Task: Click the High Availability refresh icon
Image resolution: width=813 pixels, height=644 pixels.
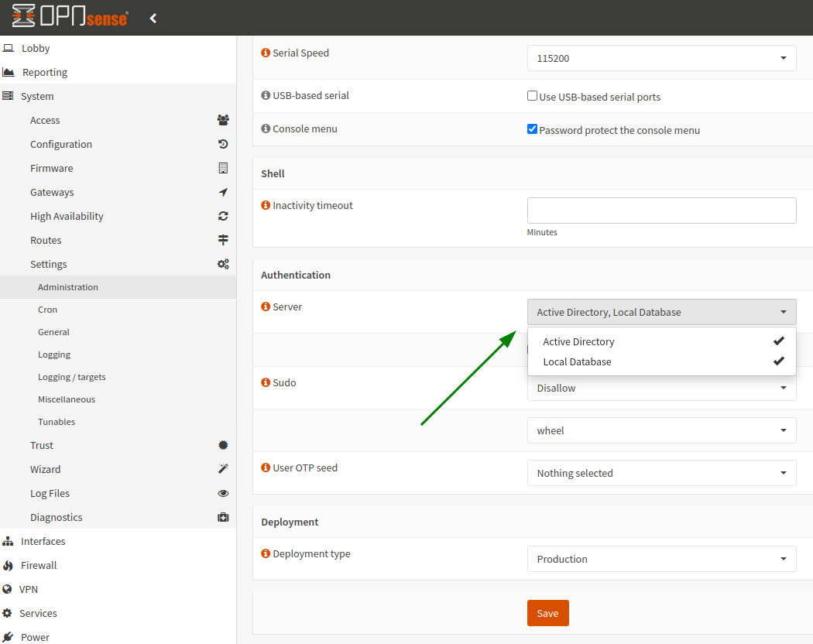Action: click(x=223, y=216)
